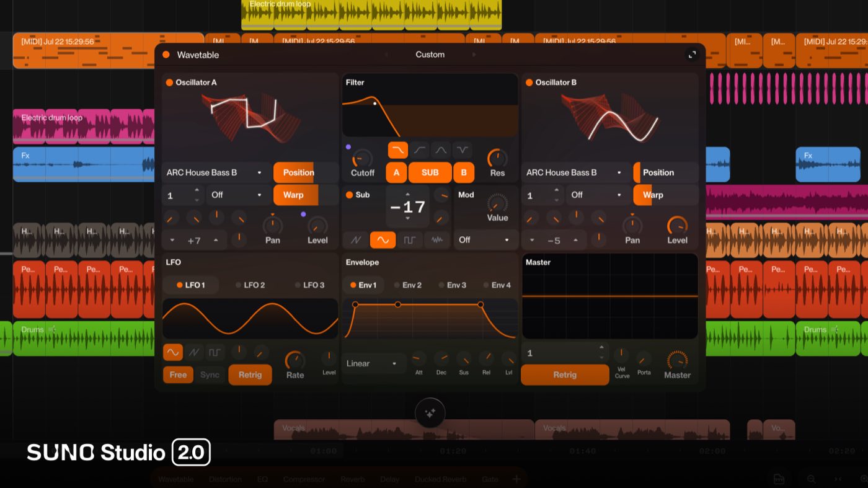Click the Master Retrig button

[565, 375]
